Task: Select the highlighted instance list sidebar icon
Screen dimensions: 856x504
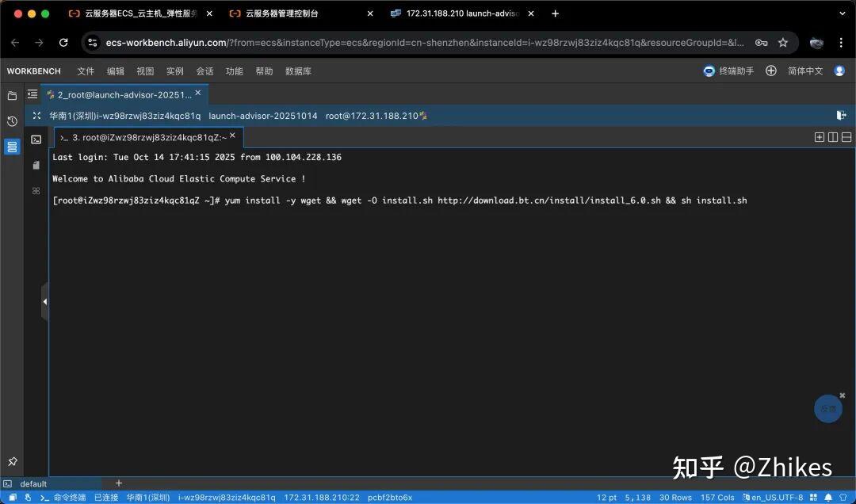Action: click(12, 147)
